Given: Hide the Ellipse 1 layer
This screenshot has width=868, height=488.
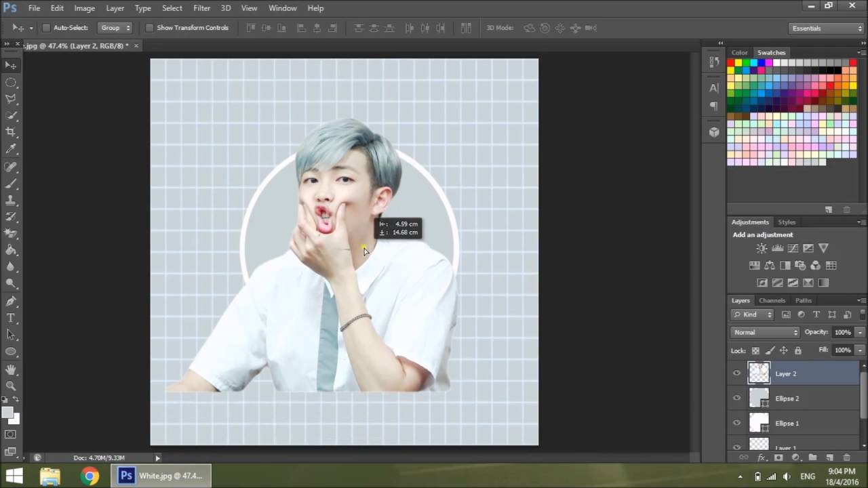Looking at the screenshot, I should (x=737, y=423).
